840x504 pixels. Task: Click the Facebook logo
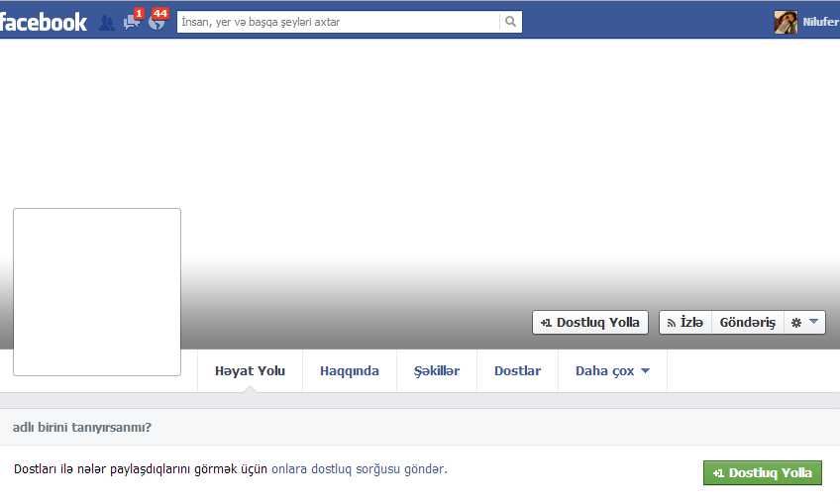pyautogui.click(x=43, y=21)
